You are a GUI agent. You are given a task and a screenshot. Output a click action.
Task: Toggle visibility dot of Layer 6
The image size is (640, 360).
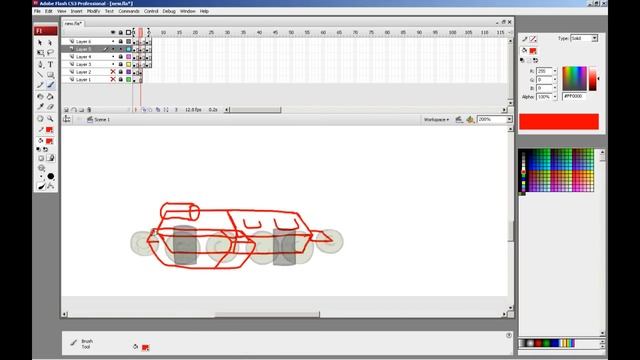pos(113,42)
